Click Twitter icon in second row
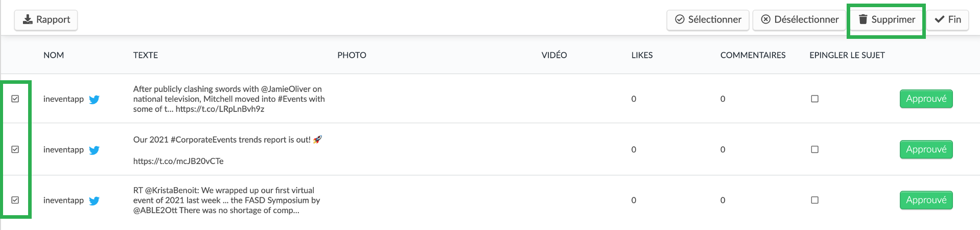Screen dimensions: 980x230 coord(94,150)
